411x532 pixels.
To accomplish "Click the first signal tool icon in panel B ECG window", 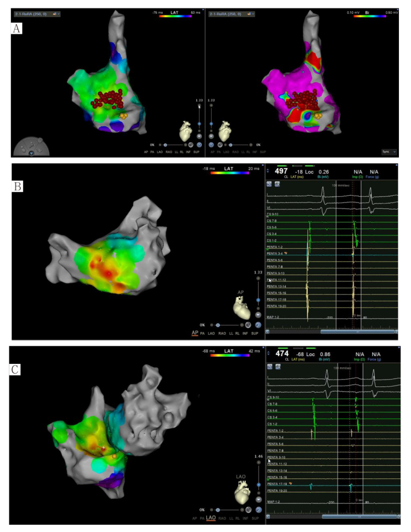I will 269,183.
